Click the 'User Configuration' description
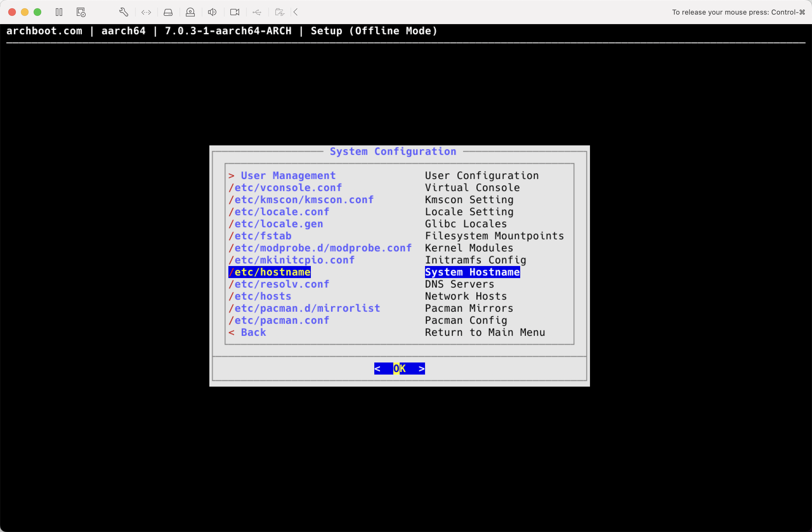Viewport: 812px width, 532px height. click(482, 176)
